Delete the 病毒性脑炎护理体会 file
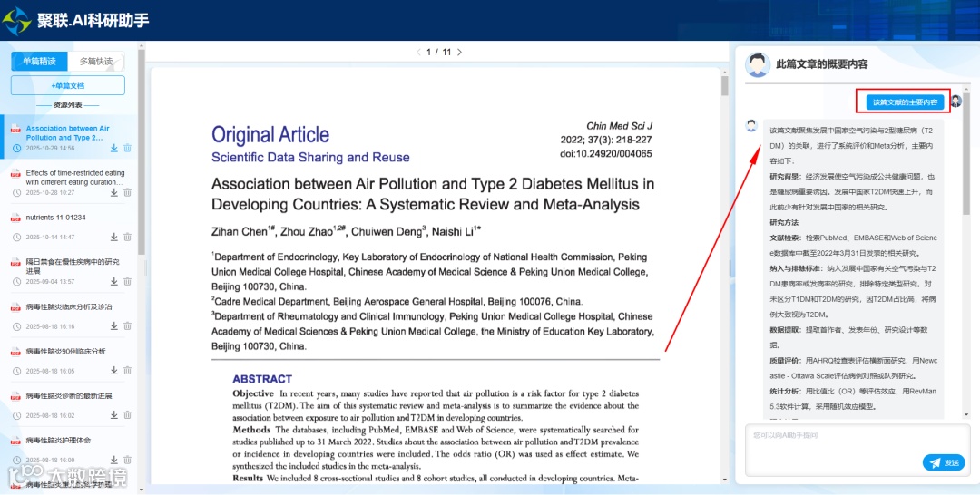The width and height of the screenshot is (980, 495). (x=128, y=460)
